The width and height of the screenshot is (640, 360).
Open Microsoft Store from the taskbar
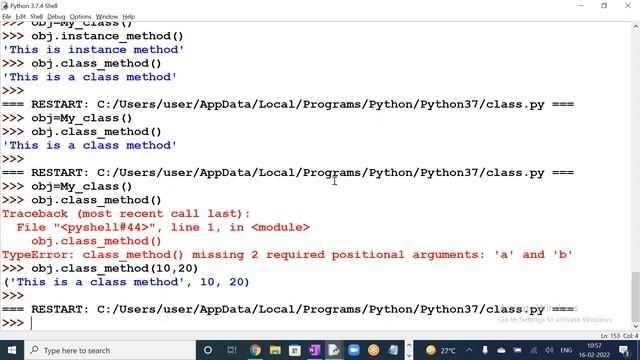point(295,350)
